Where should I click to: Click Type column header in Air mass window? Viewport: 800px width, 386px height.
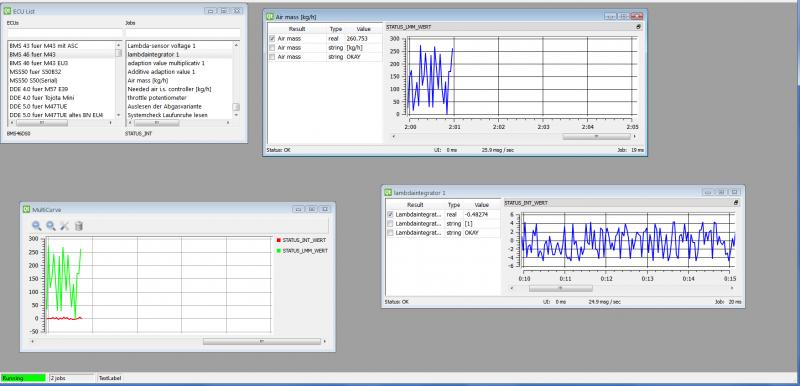point(336,29)
